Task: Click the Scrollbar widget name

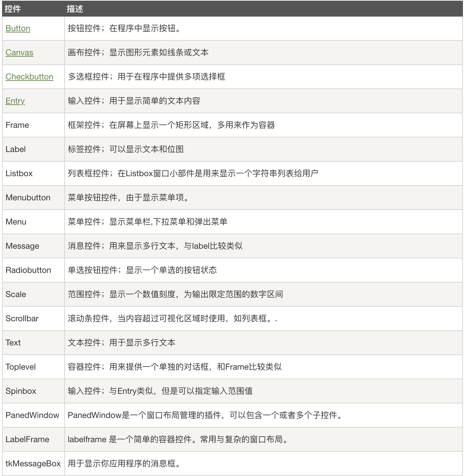Action: [22, 318]
